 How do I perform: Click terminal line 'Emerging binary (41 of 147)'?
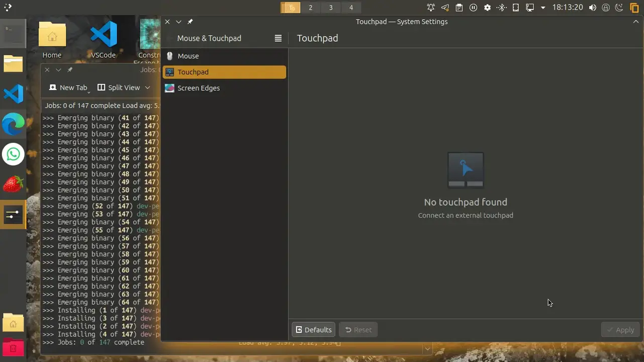101,118
